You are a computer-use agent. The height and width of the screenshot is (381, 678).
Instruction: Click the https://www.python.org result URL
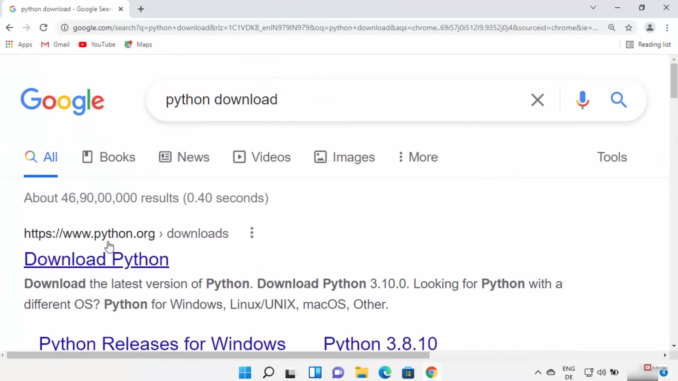click(x=89, y=234)
